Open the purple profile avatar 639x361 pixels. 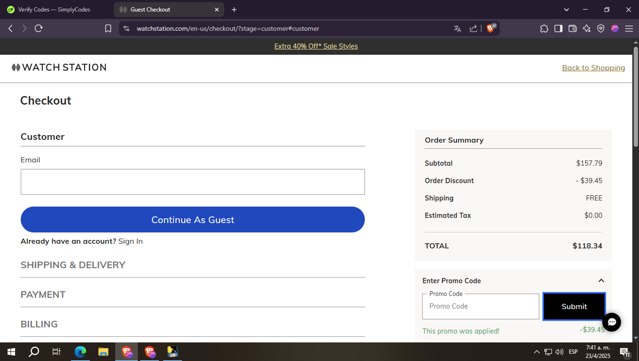click(x=615, y=29)
